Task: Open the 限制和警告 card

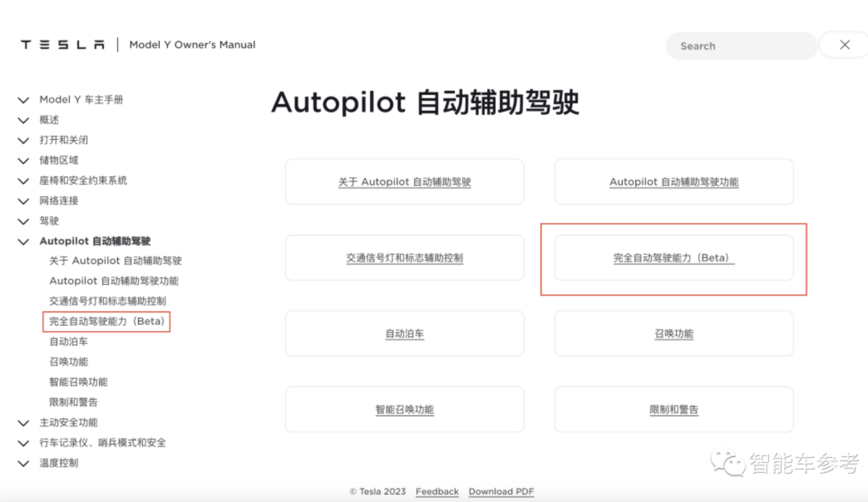Action: (x=674, y=409)
